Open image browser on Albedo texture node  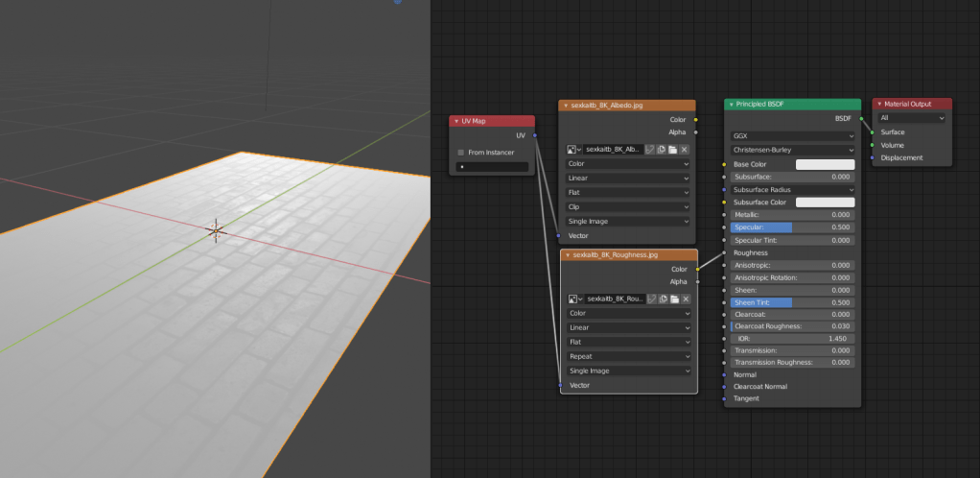point(573,150)
